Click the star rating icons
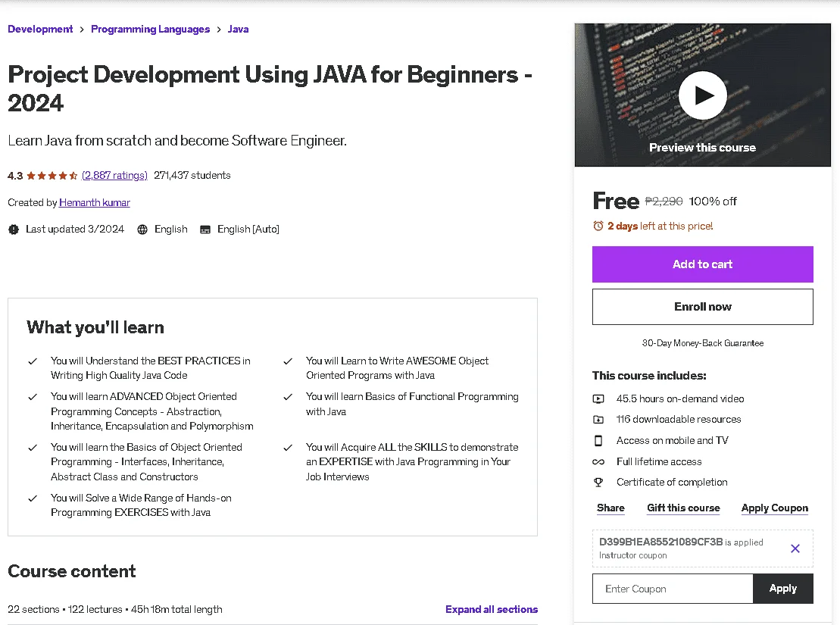This screenshot has width=840, height=625. click(x=52, y=176)
